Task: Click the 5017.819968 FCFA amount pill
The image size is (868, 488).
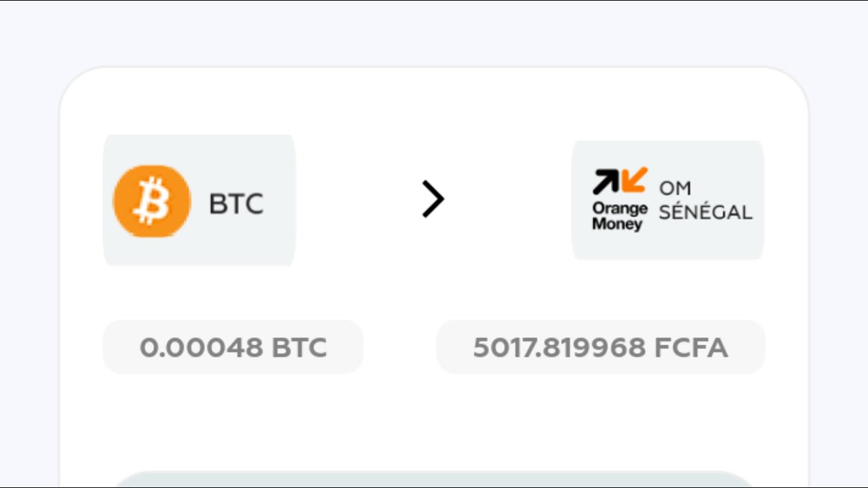Action: click(x=599, y=346)
